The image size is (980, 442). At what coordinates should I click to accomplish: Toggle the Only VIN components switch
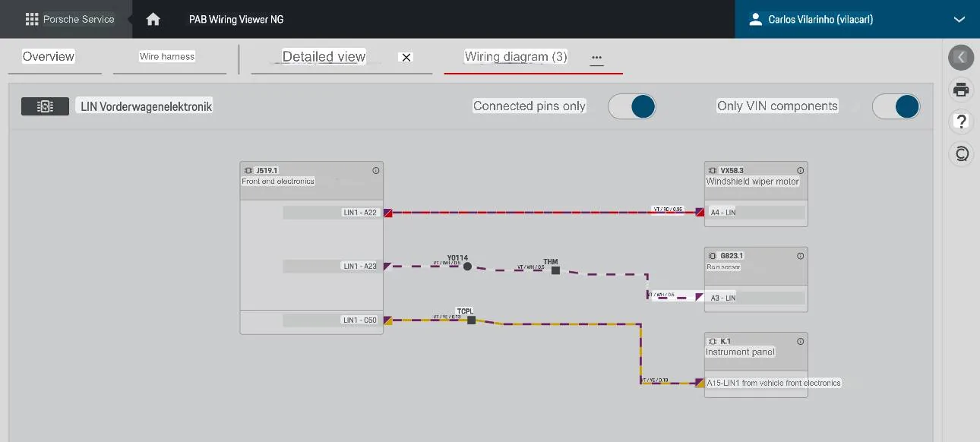pos(896,106)
